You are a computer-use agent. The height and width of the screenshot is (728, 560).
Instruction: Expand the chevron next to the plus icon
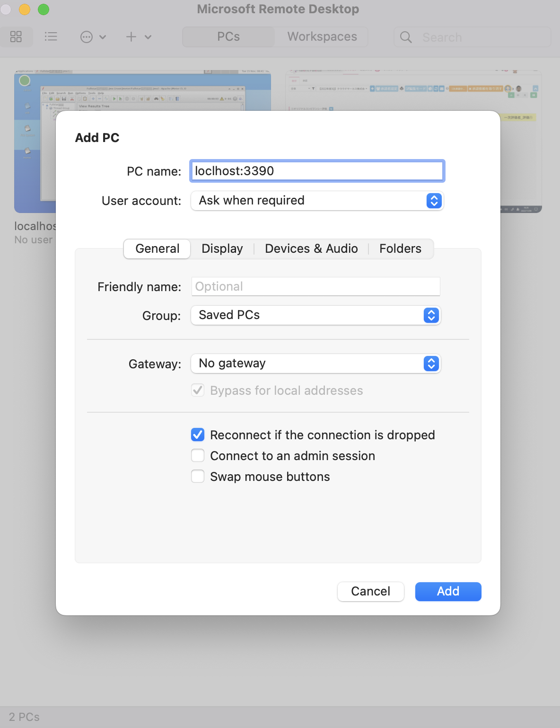(148, 37)
